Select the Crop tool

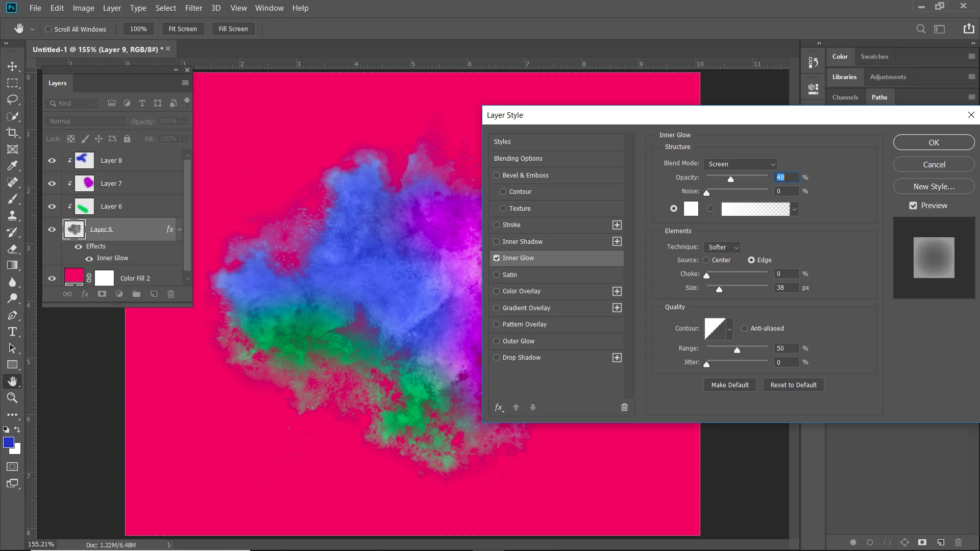tap(13, 133)
